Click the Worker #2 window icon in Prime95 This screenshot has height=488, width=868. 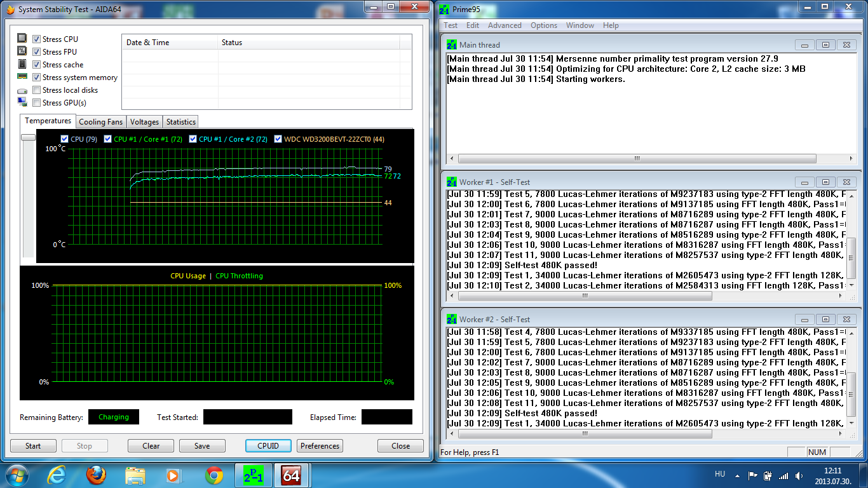click(x=452, y=320)
